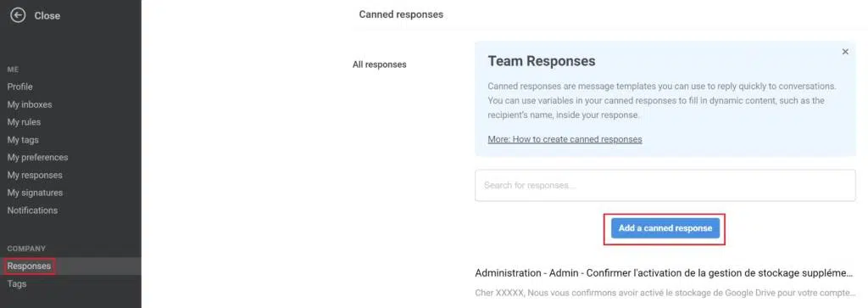This screenshot has height=308, width=868.
Task: Dismiss the Team Responses info banner
Action: coord(845,52)
